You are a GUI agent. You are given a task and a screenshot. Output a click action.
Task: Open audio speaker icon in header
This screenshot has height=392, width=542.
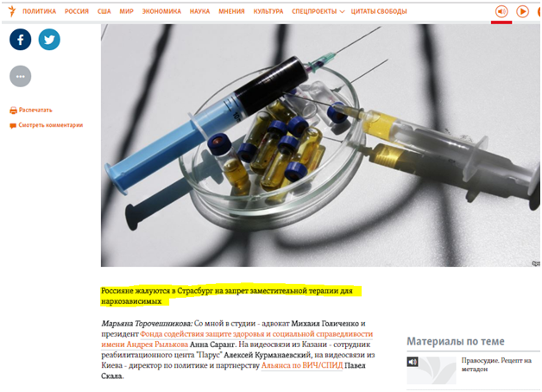click(501, 12)
